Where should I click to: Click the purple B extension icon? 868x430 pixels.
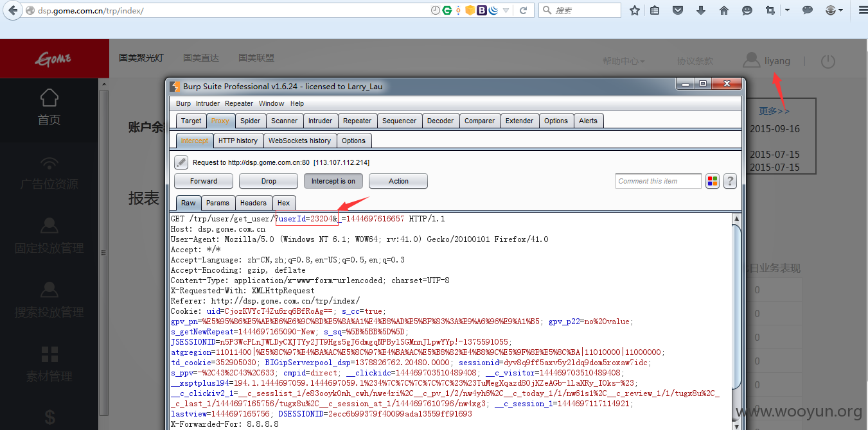tap(481, 10)
